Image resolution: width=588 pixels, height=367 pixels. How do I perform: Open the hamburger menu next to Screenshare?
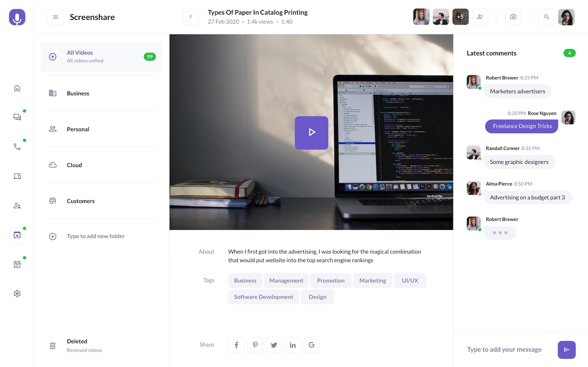tap(55, 17)
